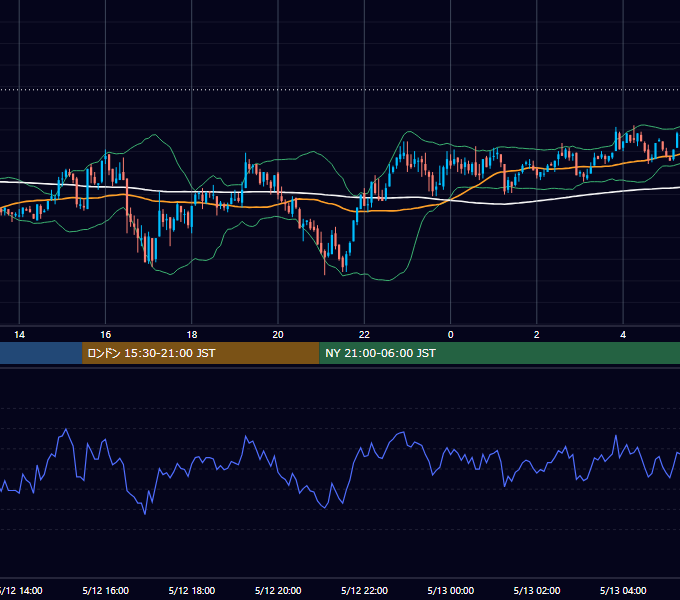
Task: Click the 5/12 22:00 date label
Action: tap(364, 590)
